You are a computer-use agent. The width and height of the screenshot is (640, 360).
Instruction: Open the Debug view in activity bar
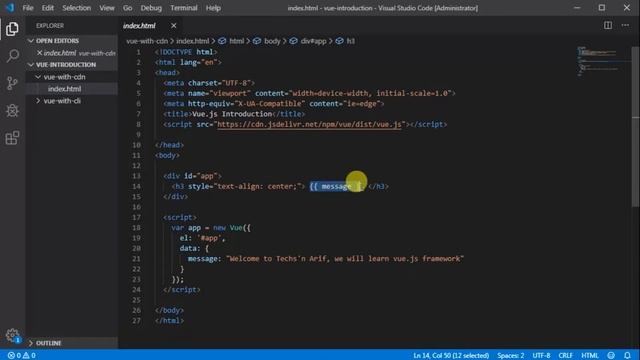(x=12, y=111)
